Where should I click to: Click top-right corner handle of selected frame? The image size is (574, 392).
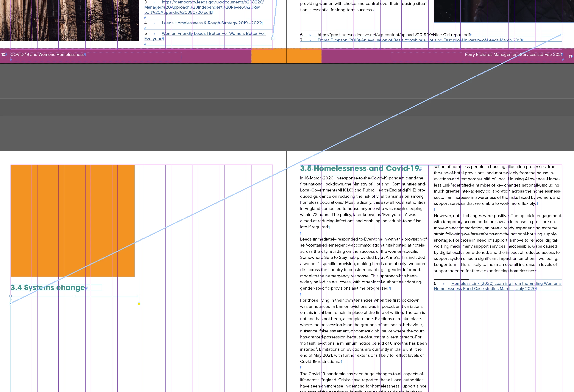139,296
